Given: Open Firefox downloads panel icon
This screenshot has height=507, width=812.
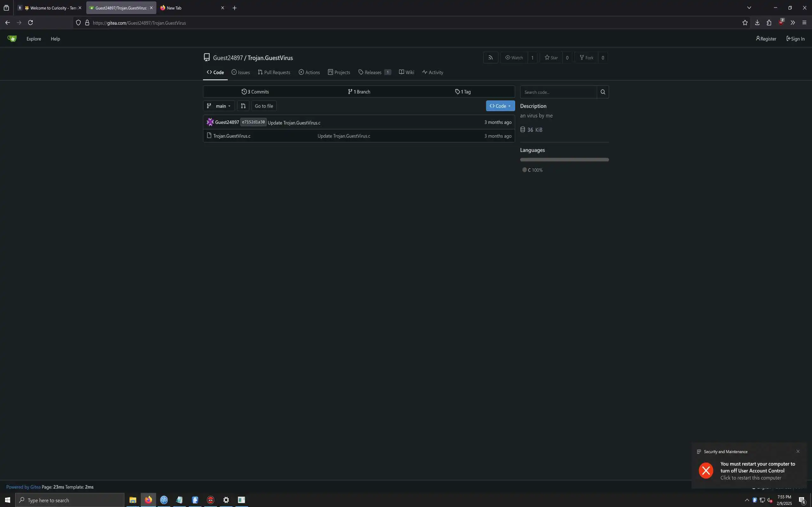Looking at the screenshot, I should [757, 23].
